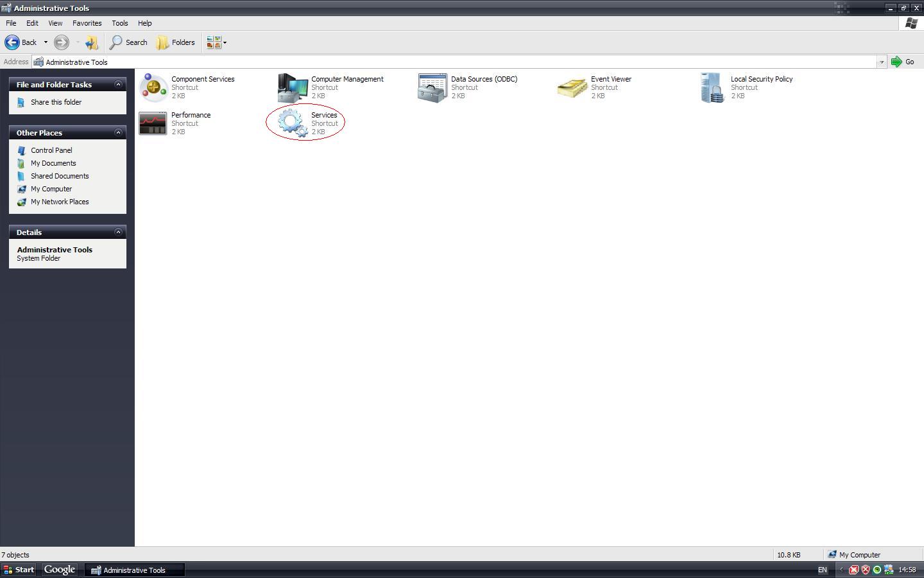Click the tray icon left of the clock
This screenshot has height=578, width=924.
tap(889, 570)
